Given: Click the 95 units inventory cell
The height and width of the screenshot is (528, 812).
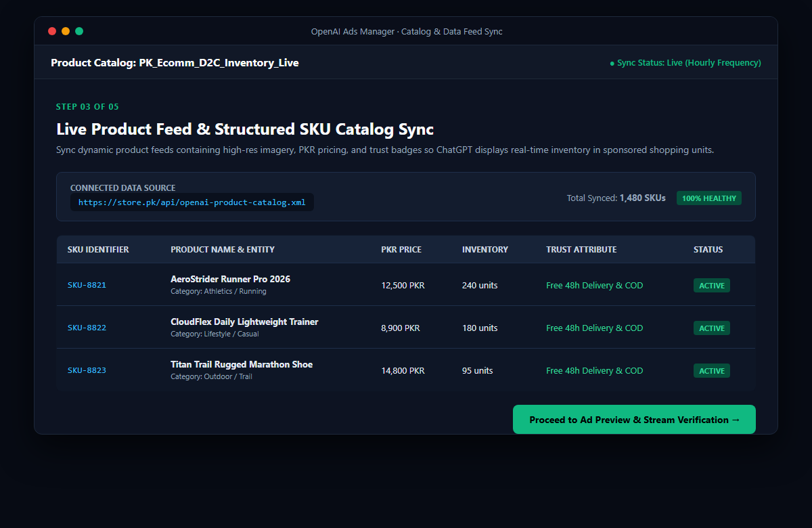Looking at the screenshot, I should pyautogui.click(x=478, y=371).
